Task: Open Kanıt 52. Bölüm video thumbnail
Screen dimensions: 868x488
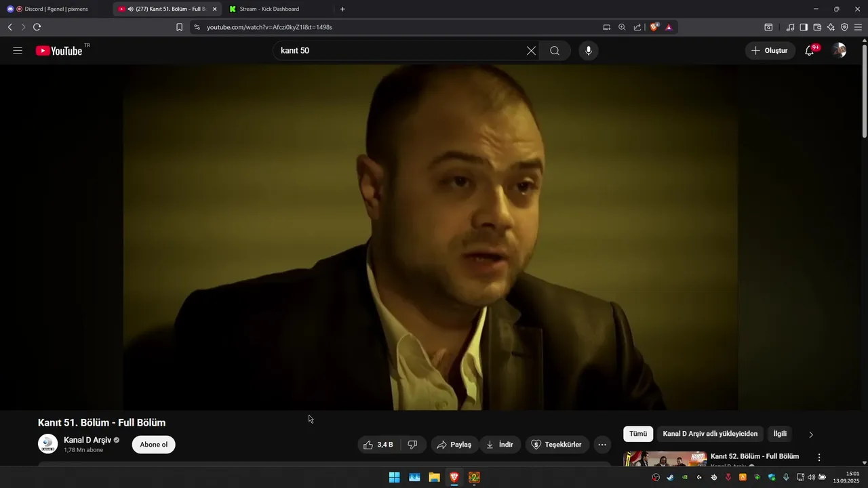Action: 665,460
